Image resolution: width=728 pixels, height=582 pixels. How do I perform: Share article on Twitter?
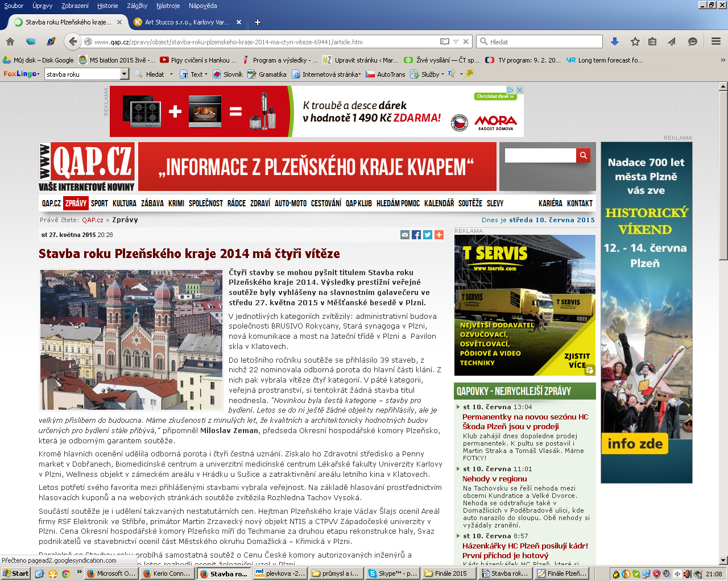tap(428, 235)
